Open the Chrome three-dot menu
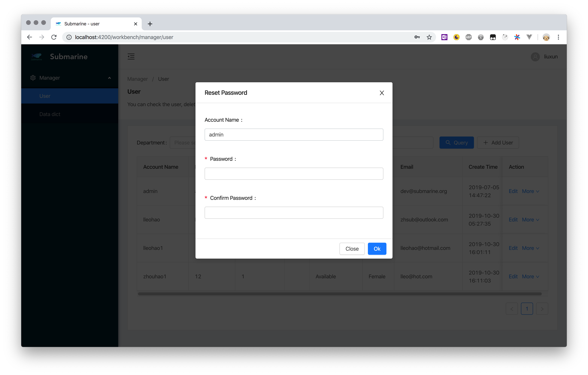Image resolution: width=588 pixels, height=375 pixels. tap(558, 37)
